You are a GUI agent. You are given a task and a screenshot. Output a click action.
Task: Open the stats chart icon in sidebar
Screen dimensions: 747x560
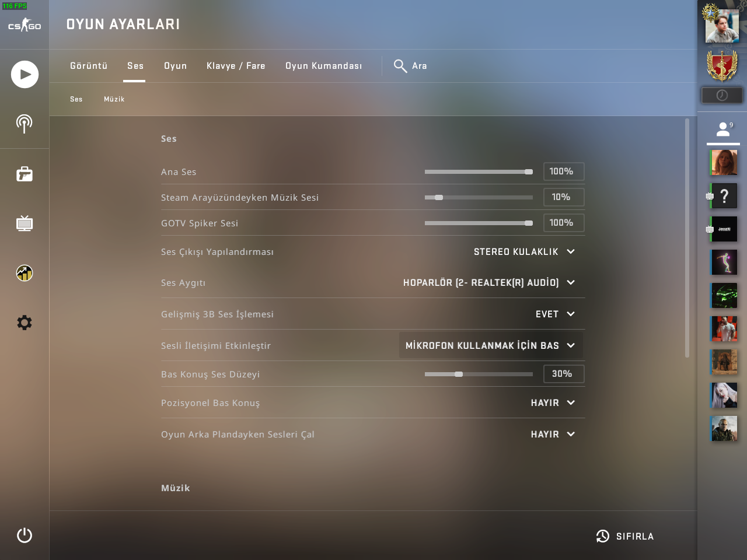click(25, 273)
